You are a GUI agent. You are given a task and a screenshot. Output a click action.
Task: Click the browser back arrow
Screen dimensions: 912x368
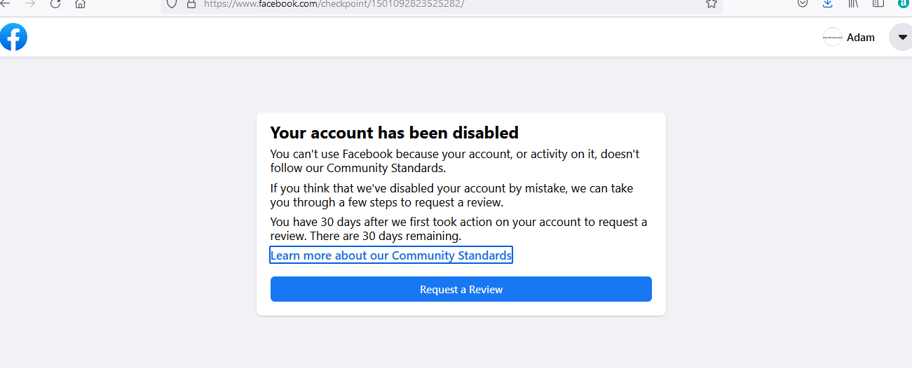click(x=5, y=3)
